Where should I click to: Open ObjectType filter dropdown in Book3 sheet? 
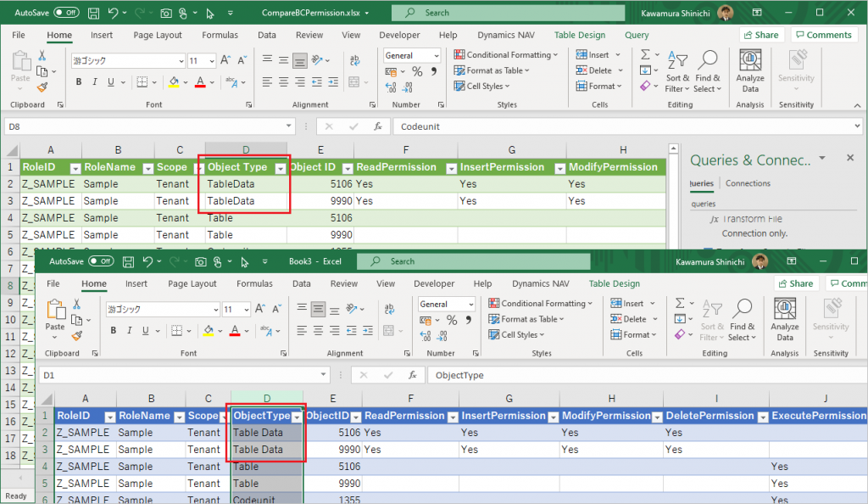(298, 417)
